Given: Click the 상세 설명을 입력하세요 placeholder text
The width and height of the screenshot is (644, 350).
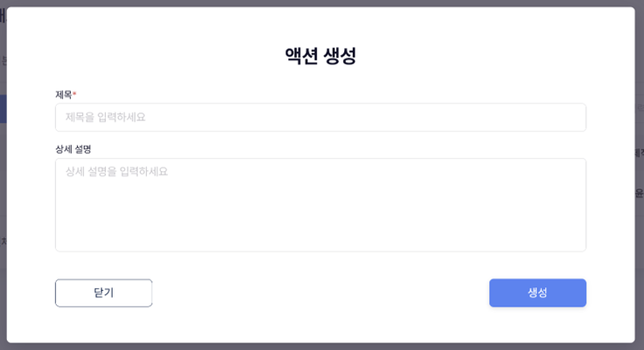Looking at the screenshot, I should 116,172.
